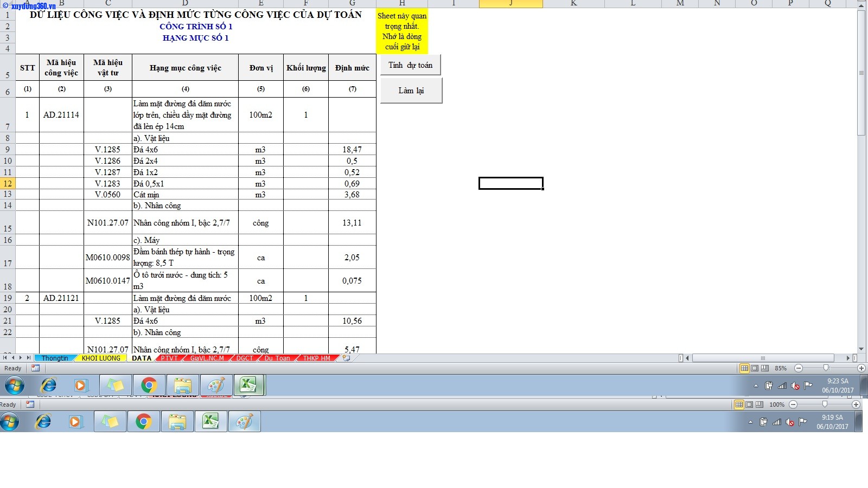
Task: Click last sheet navigation arrow
Action: click(x=28, y=358)
